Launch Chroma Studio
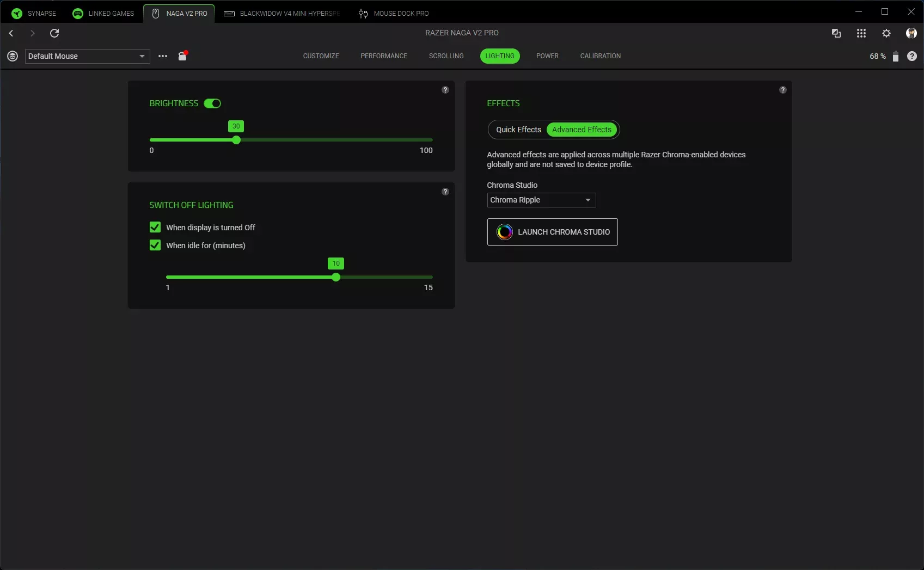 552,232
